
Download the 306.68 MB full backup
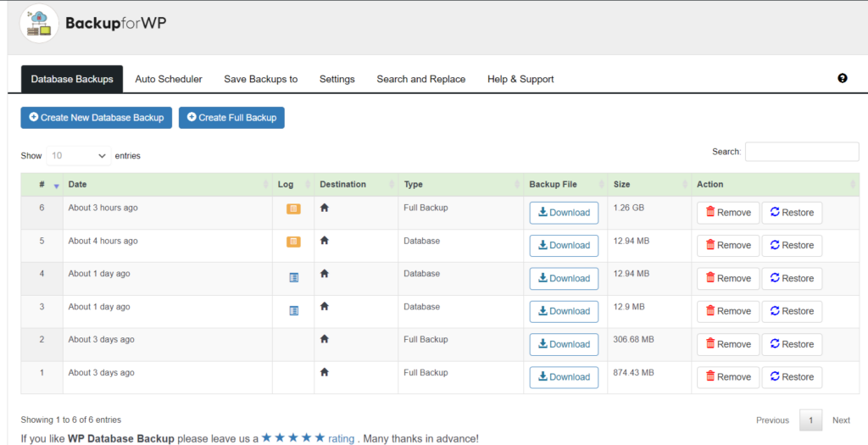564,344
